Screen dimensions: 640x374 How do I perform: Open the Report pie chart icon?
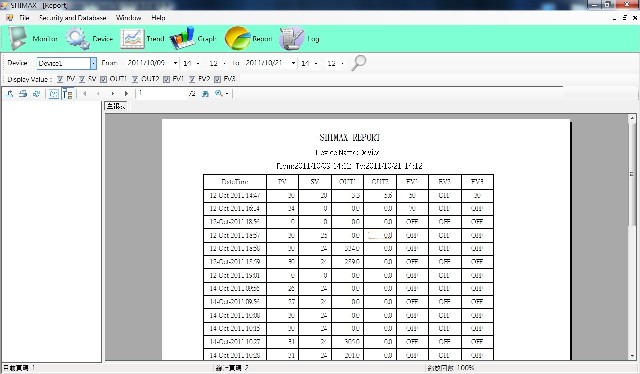237,38
